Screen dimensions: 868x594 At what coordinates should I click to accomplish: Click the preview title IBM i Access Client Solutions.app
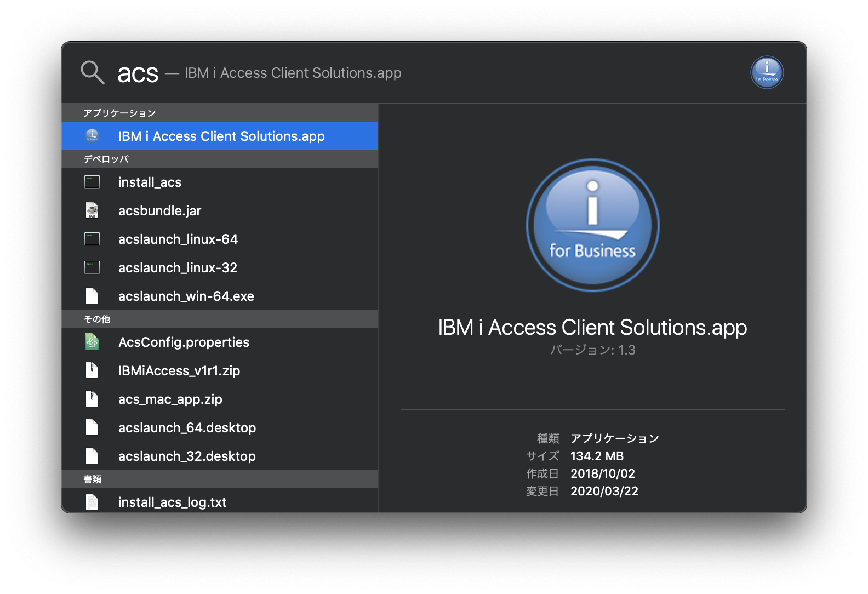click(x=592, y=328)
